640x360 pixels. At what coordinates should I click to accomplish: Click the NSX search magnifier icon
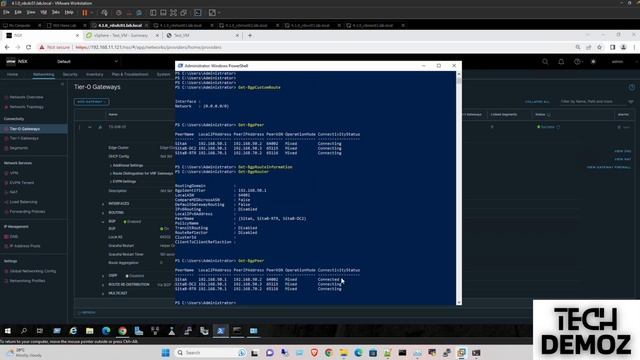tap(545, 62)
